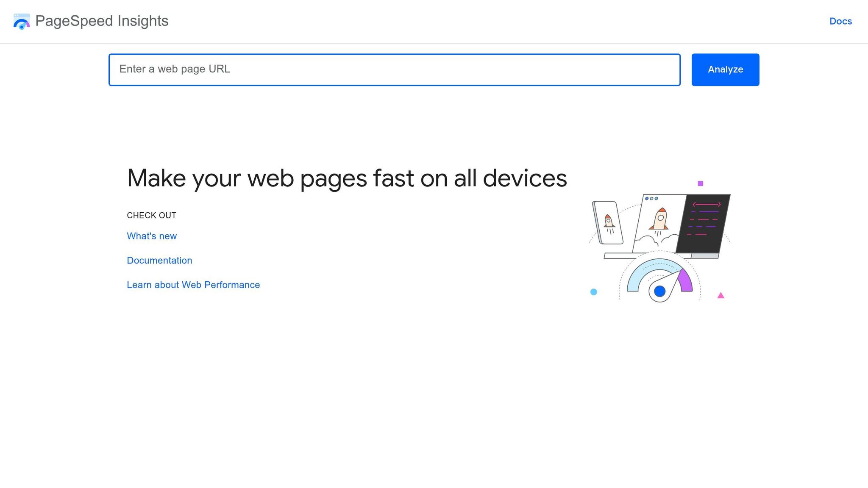Image resolution: width=868 pixels, height=488 pixels.
Task: Click the heading Make your web pages fast
Action: [x=347, y=178]
